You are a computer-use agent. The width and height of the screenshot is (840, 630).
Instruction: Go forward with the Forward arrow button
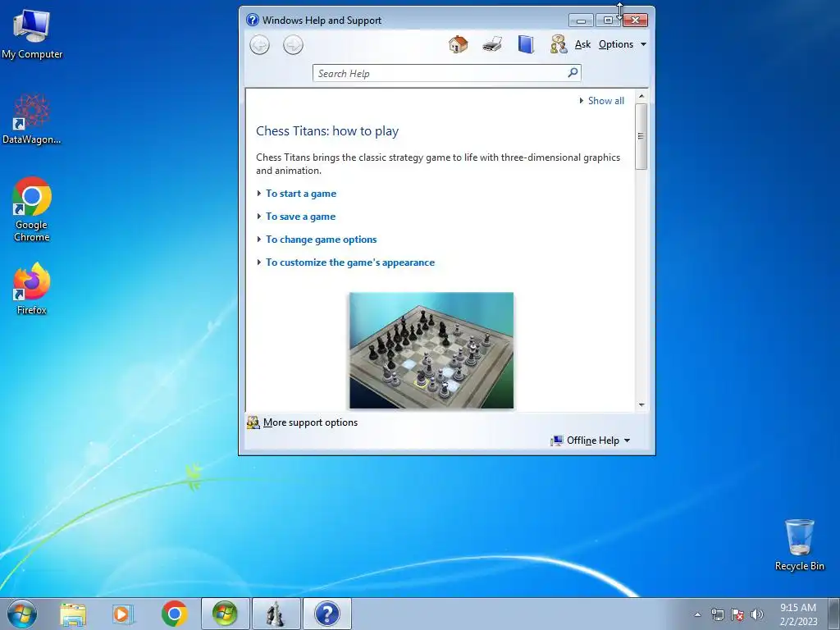coord(293,45)
